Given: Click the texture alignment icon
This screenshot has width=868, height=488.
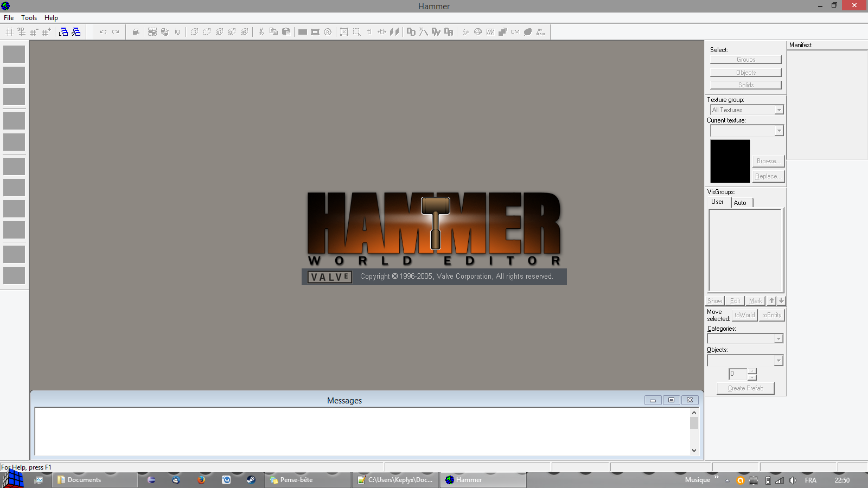Looking at the screenshot, I should click(394, 32).
